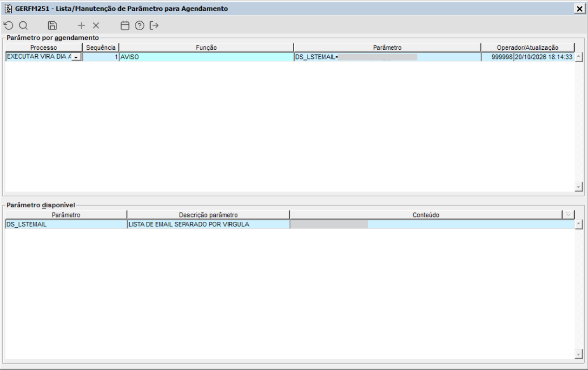Click the AVISO function cell
This screenshot has height=370, width=588.
[206, 57]
